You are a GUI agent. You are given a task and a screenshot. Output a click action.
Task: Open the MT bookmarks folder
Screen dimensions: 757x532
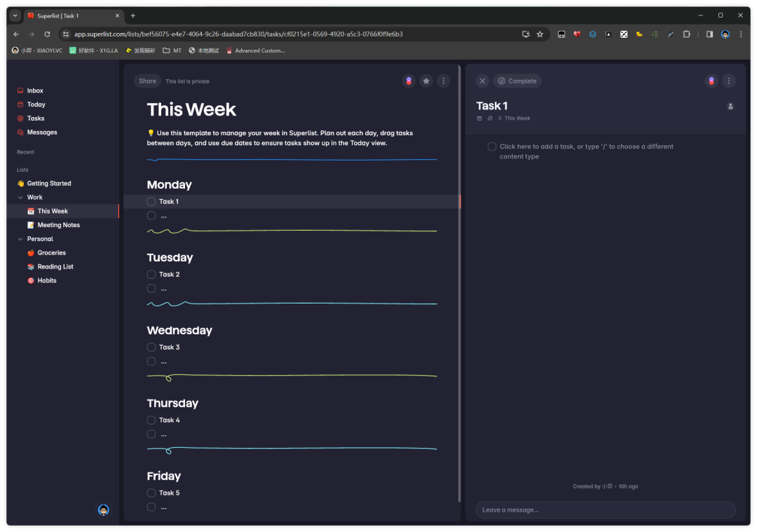[x=172, y=50]
